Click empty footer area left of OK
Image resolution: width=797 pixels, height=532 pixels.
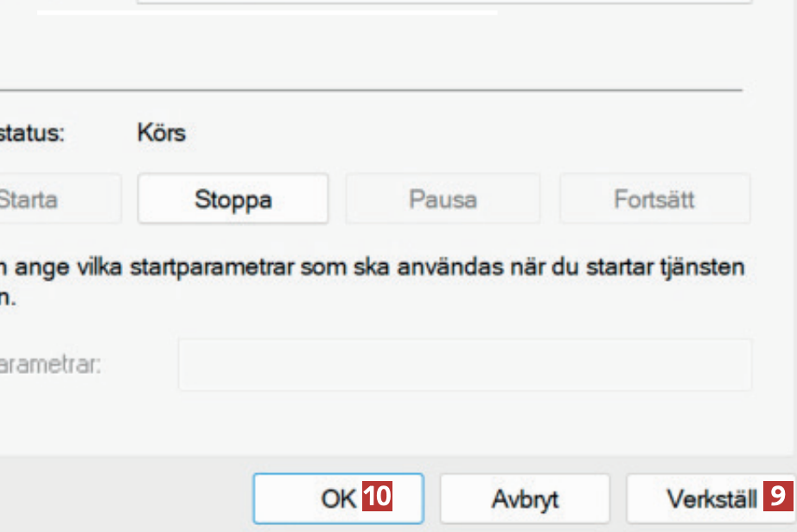pyautogui.click(x=121, y=498)
